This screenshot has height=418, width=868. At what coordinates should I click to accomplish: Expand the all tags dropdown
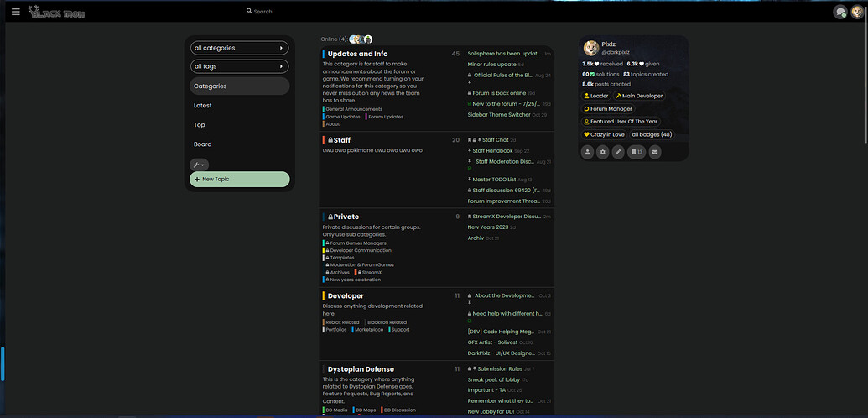coord(239,66)
